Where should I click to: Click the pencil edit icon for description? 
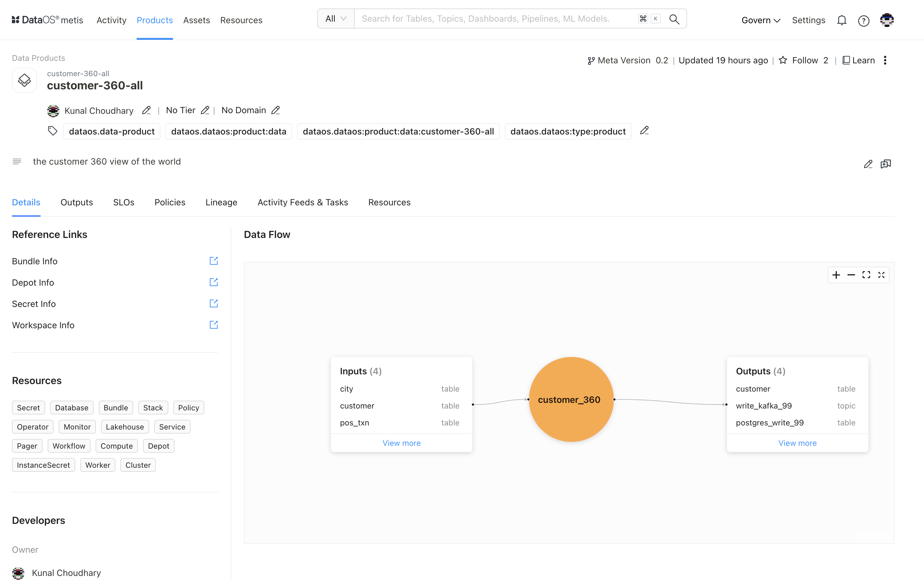click(x=868, y=163)
